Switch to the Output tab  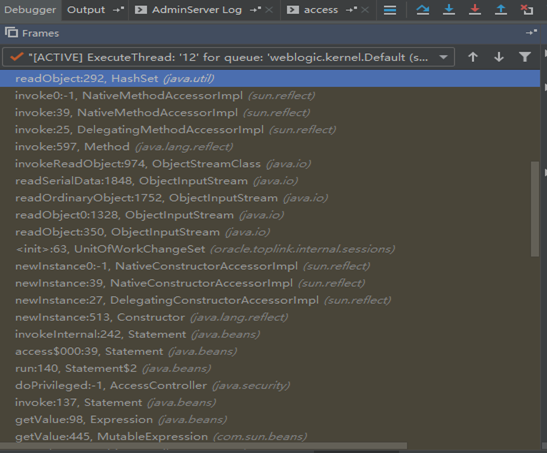[86, 10]
